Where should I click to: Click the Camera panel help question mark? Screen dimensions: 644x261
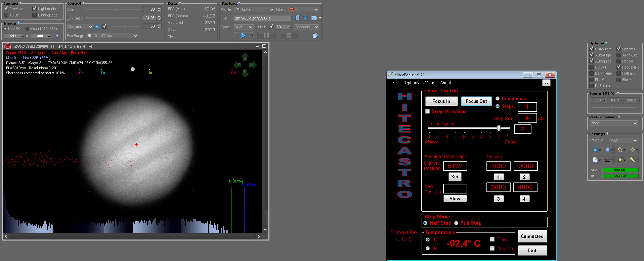pos(19,3)
